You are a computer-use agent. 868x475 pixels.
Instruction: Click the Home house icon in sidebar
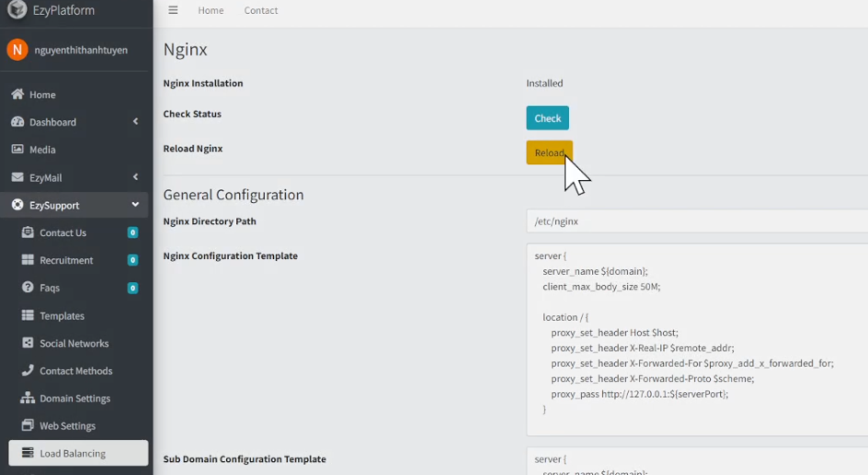[17, 95]
